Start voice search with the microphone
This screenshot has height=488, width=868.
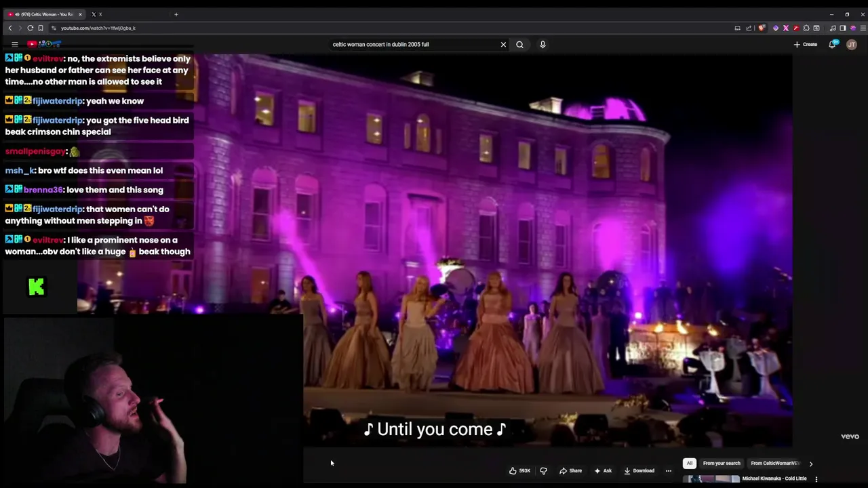[542, 44]
